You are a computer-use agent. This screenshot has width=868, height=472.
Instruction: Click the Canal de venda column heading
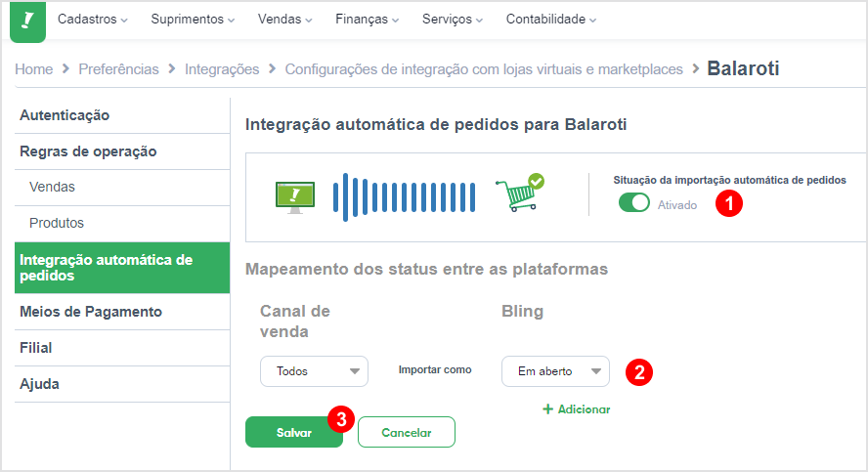[x=295, y=321]
